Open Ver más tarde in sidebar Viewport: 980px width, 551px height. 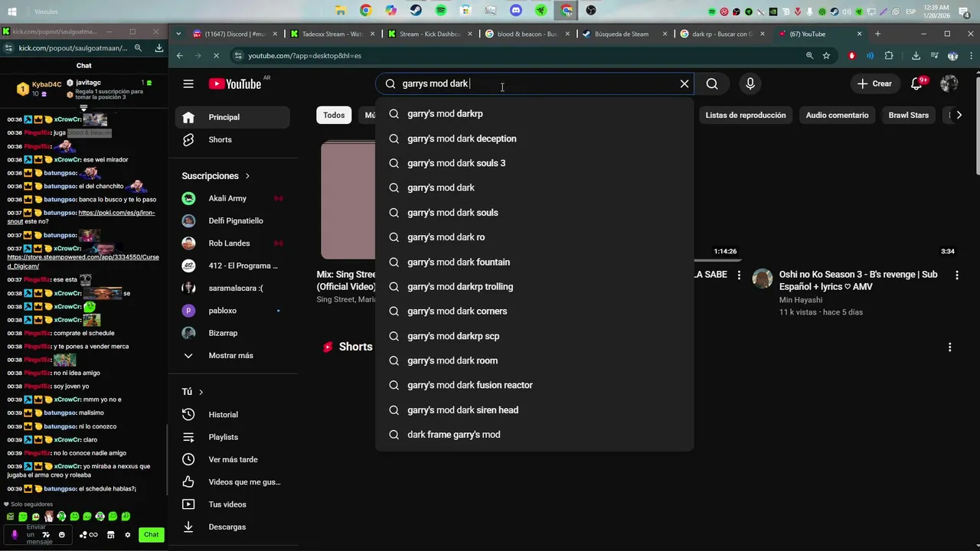pyautogui.click(x=233, y=459)
